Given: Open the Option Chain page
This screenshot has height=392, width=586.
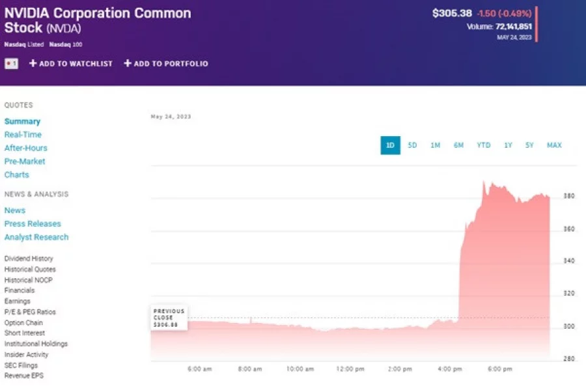Looking at the screenshot, I should pos(23,322).
